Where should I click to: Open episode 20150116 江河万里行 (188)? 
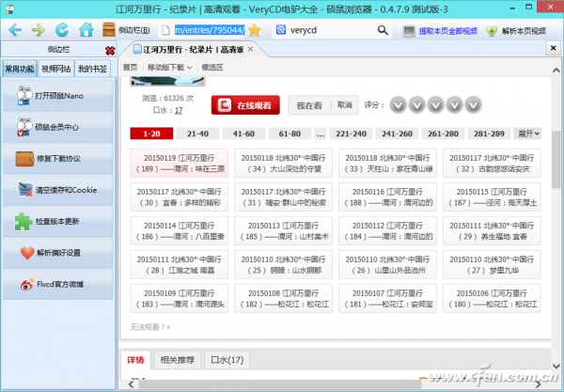click(387, 197)
